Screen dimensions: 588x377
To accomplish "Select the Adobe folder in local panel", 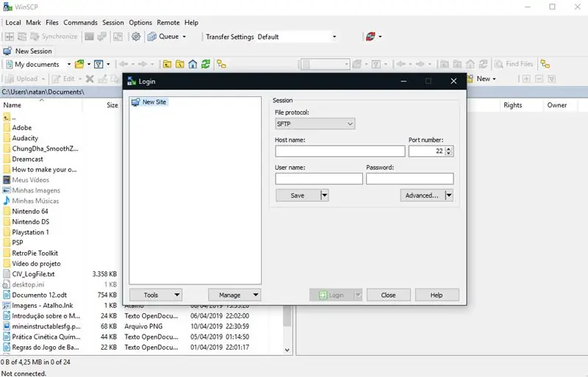I will pos(22,128).
